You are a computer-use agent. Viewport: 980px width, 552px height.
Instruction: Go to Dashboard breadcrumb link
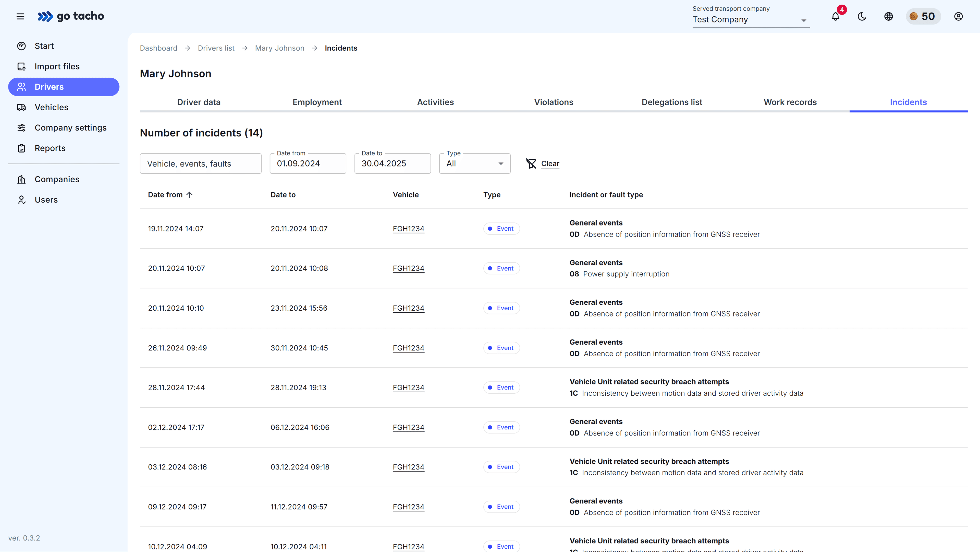point(159,48)
